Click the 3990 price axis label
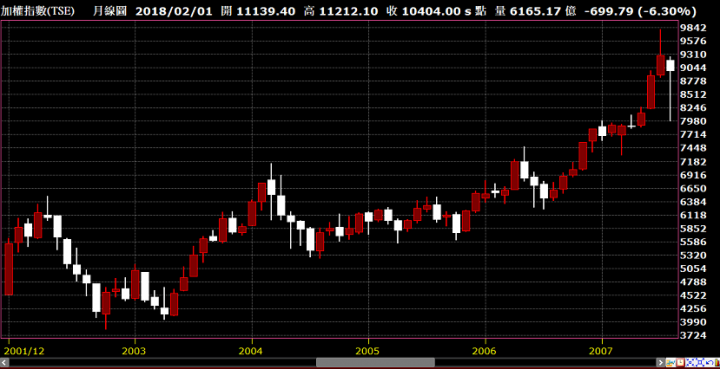The width and height of the screenshot is (720, 369). coord(693,322)
